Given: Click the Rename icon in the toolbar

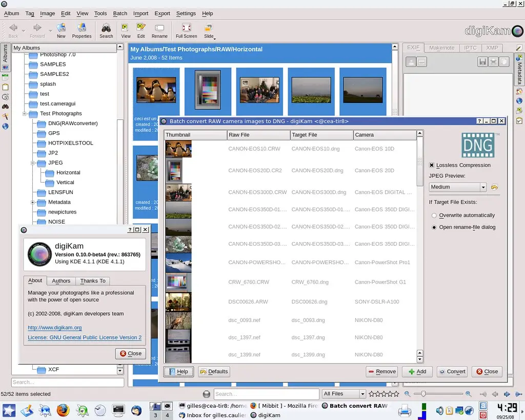Looking at the screenshot, I should pyautogui.click(x=159, y=30).
